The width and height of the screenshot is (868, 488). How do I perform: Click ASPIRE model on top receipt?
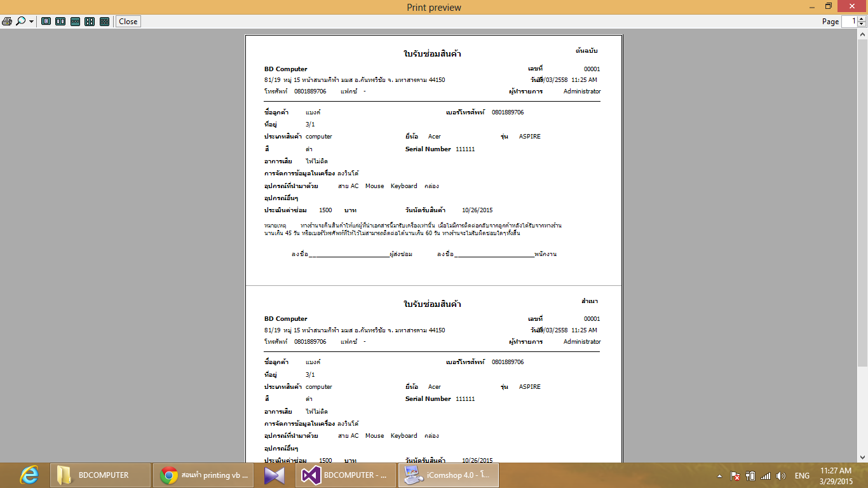pos(530,136)
